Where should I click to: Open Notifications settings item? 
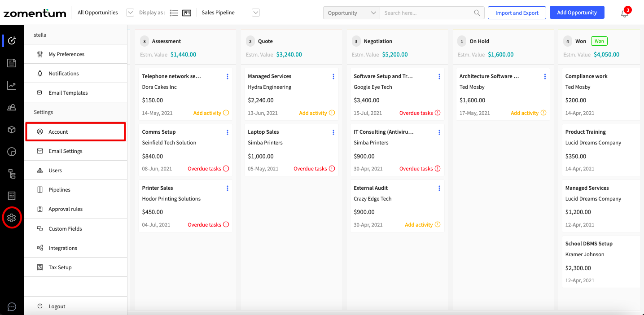[76, 74]
